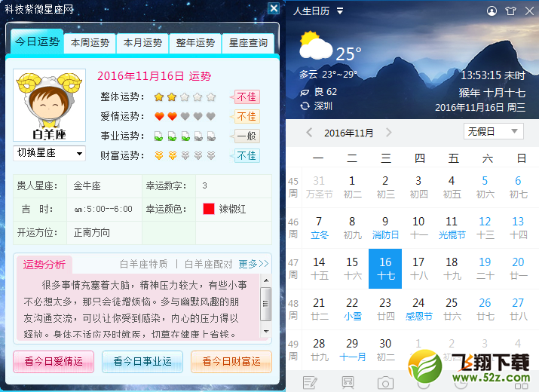Go to the next month arrow

(x=389, y=133)
